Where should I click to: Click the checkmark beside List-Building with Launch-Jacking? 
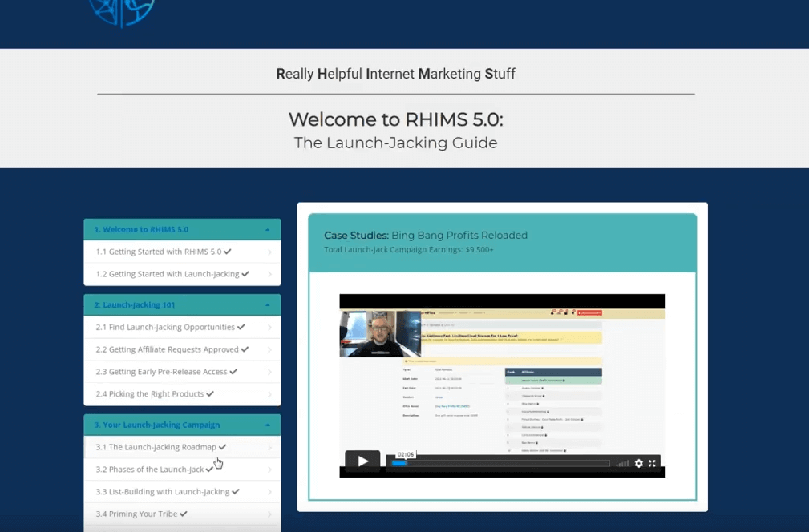click(x=236, y=491)
